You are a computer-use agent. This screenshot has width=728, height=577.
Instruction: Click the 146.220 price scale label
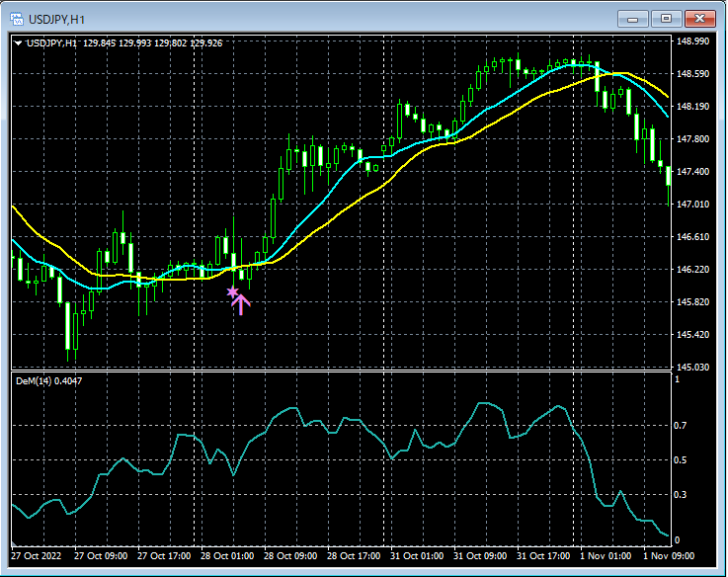(x=692, y=270)
